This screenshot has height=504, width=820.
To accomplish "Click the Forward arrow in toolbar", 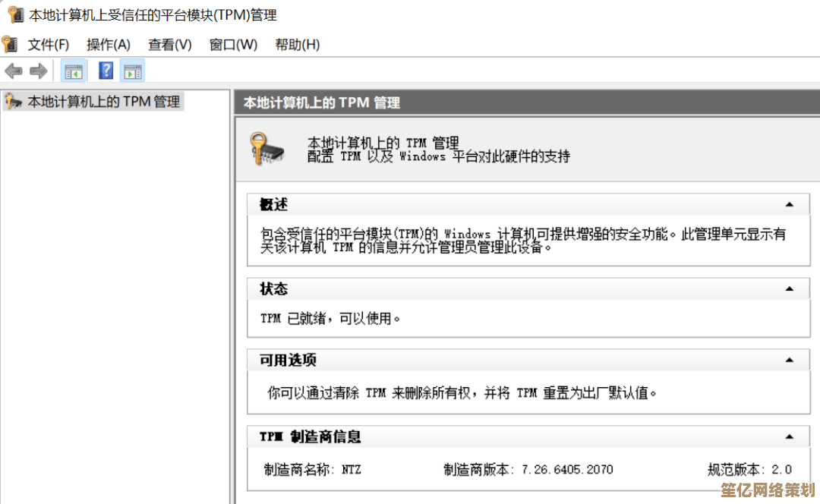I will (38, 71).
